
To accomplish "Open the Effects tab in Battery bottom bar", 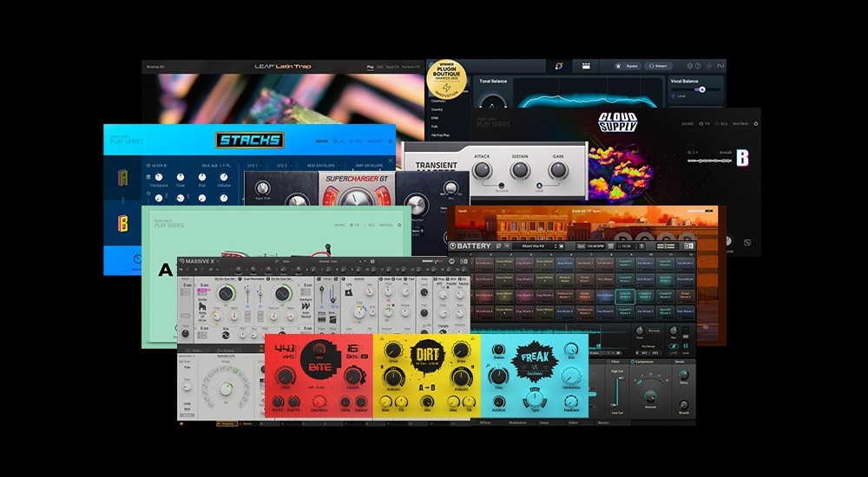I will (x=485, y=422).
